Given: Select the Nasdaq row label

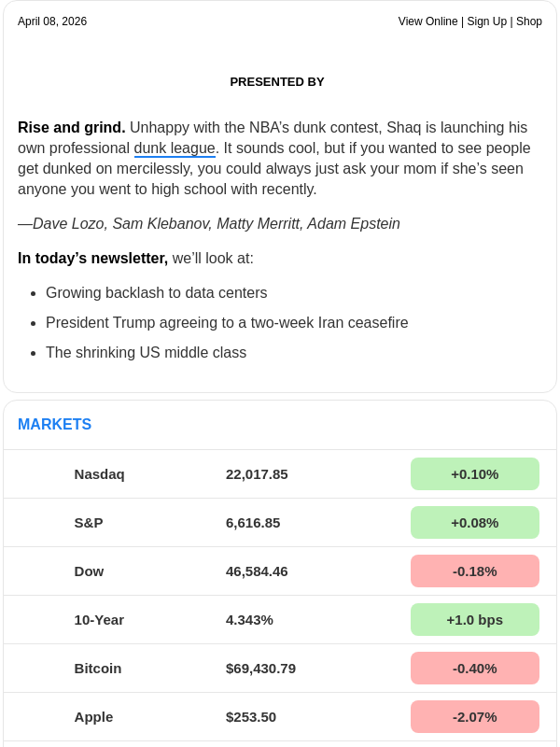Looking at the screenshot, I should click(99, 474).
